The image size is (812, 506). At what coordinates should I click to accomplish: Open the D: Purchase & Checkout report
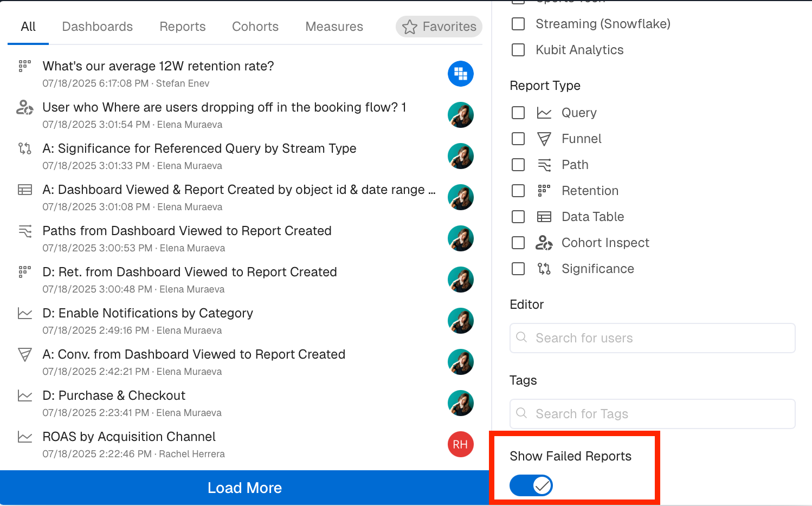pos(114,395)
